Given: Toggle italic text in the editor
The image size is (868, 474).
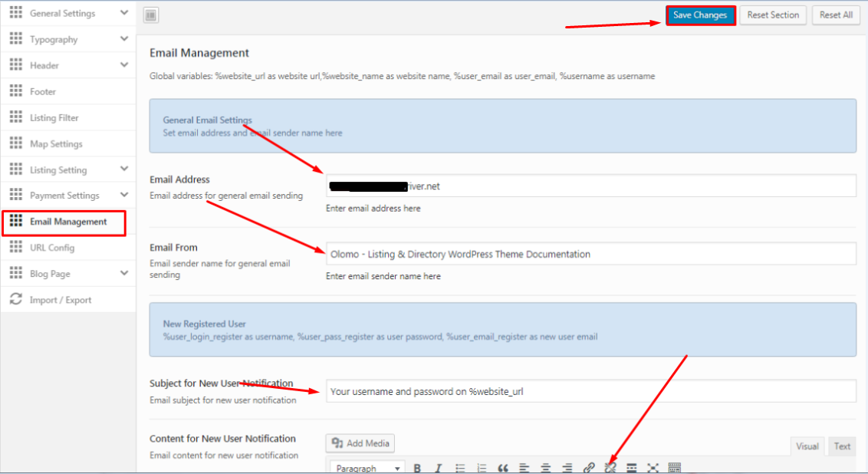Looking at the screenshot, I should 439,468.
